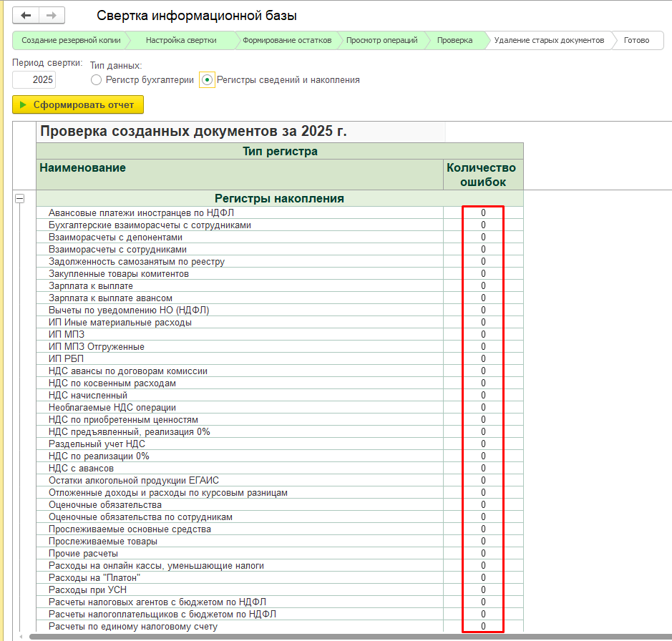Open the Создание резервной копии step

[x=71, y=40]
